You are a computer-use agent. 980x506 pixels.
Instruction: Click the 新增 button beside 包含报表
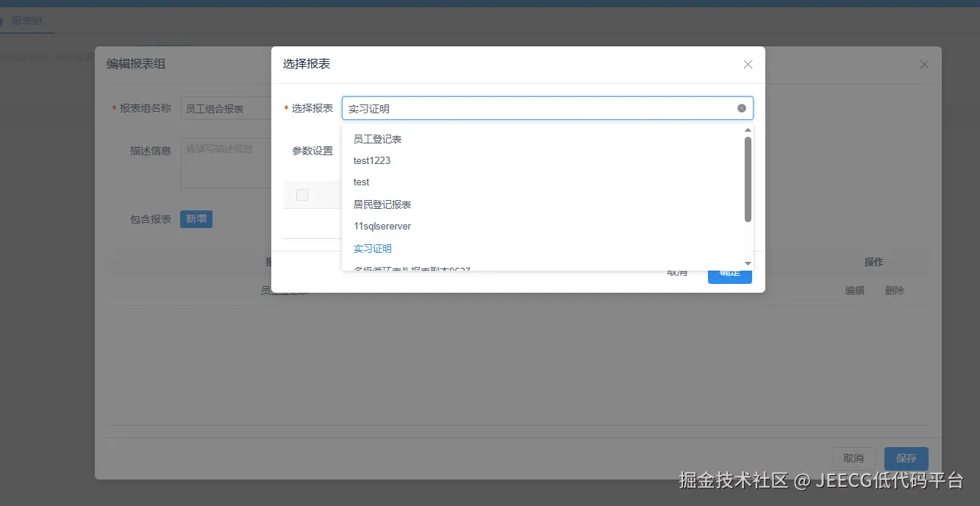point(196,218)
